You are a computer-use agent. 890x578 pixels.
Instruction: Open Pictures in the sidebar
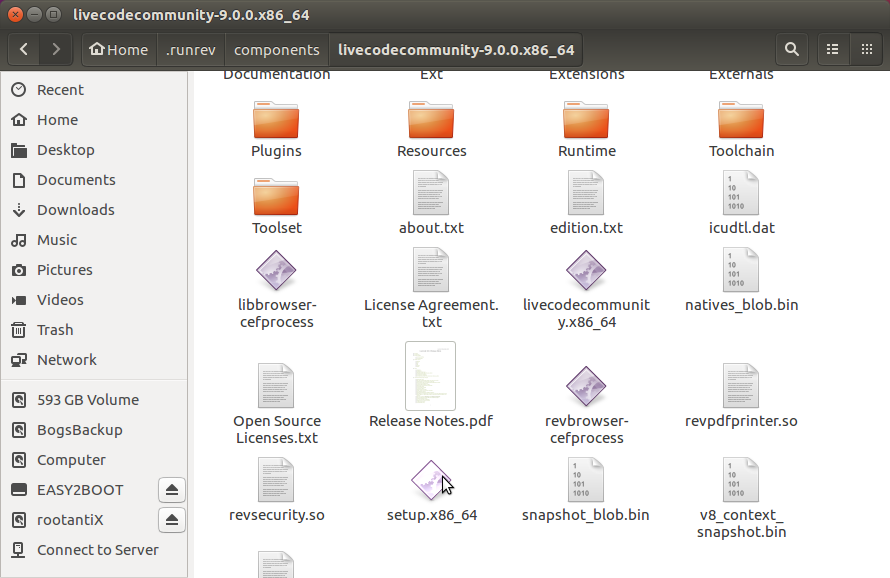[x=94, y=270]
